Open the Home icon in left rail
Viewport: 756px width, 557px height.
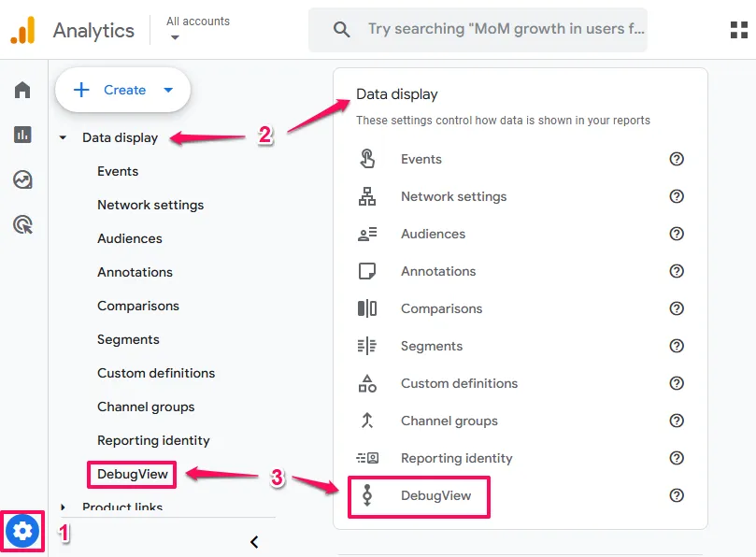click(x=22, y=90)
